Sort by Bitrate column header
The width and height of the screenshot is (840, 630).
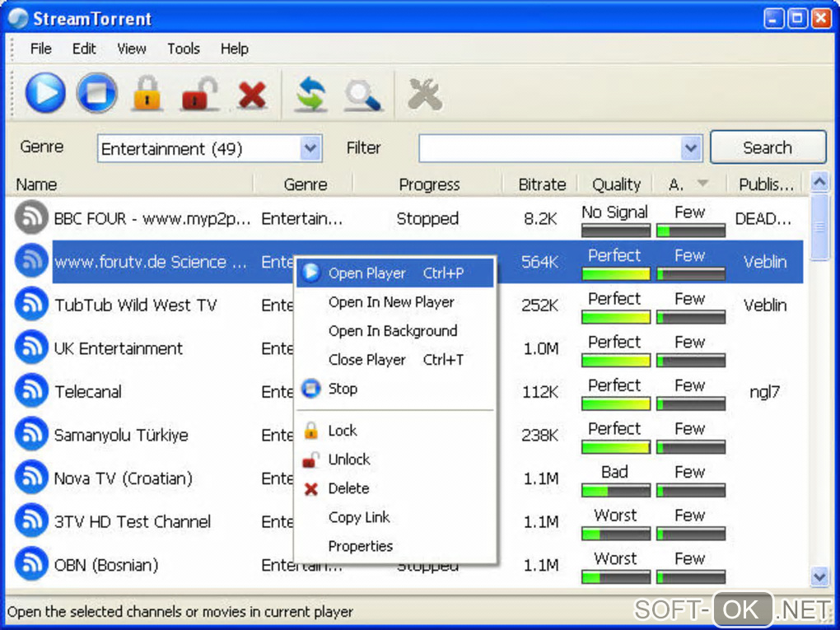[x=542, y=184]
